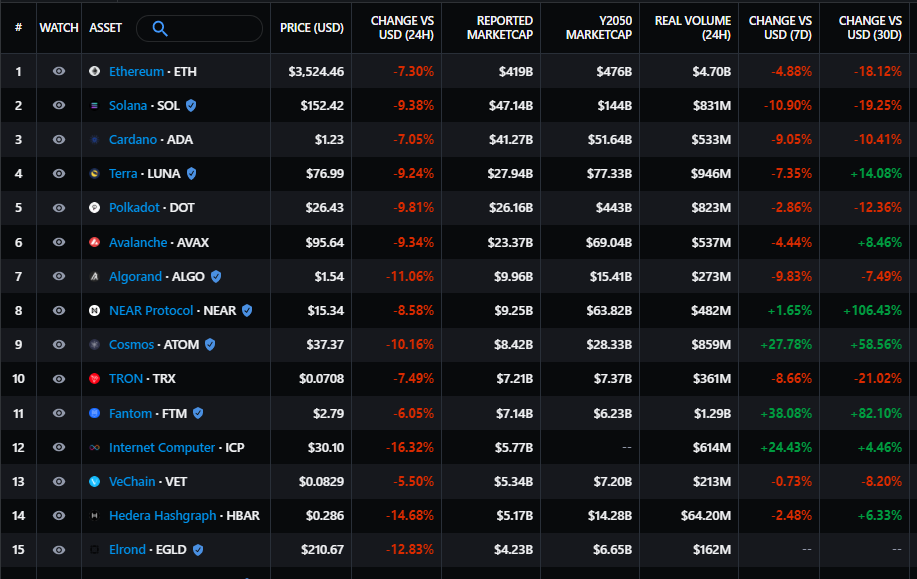Click the TRON red logo icon

[x=94, y=378]
